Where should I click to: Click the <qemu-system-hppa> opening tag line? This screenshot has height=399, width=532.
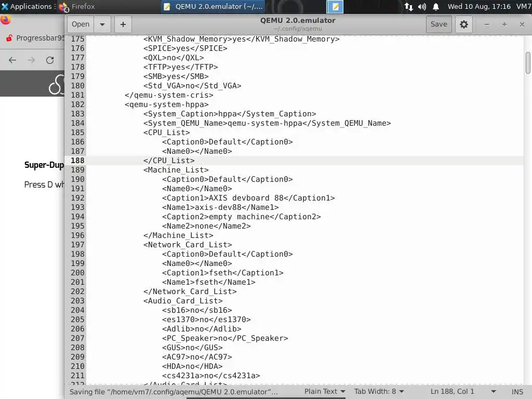166,104
